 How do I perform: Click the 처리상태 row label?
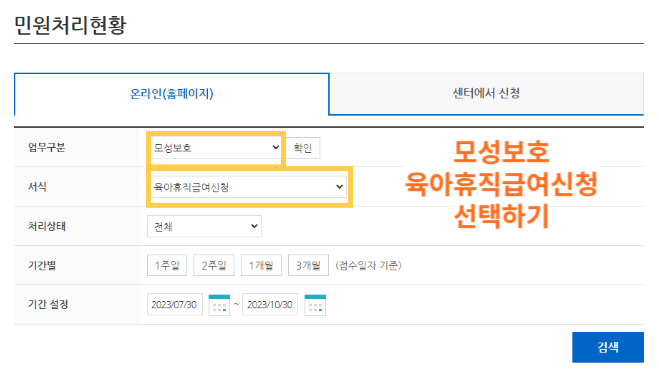click(x=47, y=226)
